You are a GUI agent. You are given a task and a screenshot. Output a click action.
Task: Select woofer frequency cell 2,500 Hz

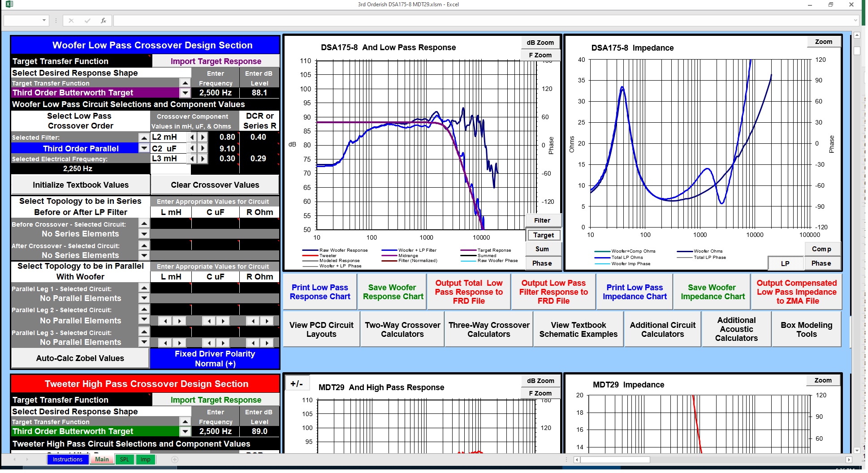coord(216,93)
